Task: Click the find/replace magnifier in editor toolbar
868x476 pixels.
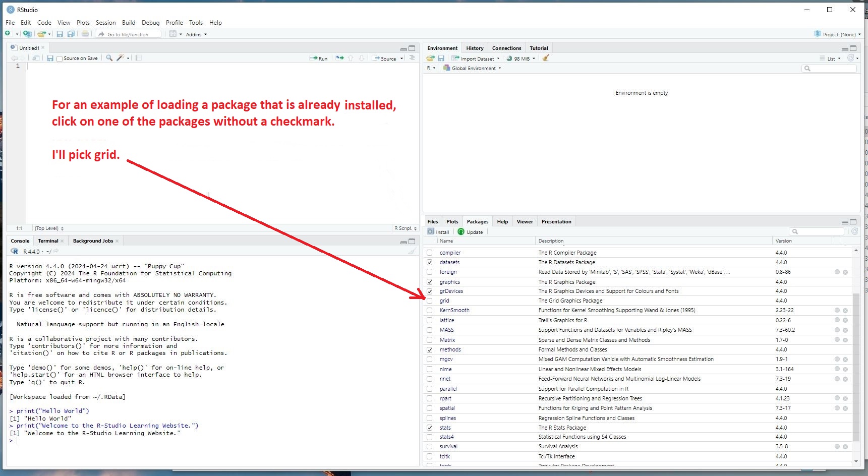Action: tap(109, 58)
